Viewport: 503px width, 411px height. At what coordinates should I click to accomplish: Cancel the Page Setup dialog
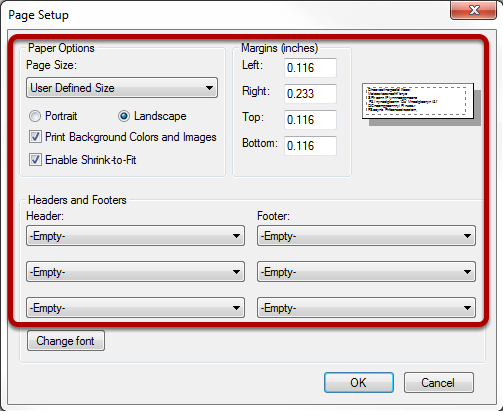click(x=439, y=383)
